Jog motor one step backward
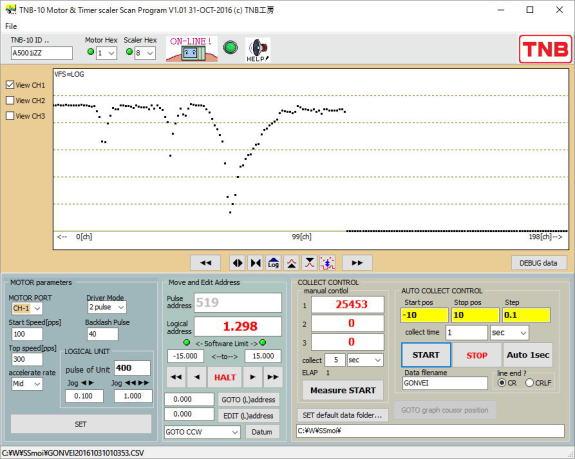Viewport: 575px width, 459px height. click(197, 377)
